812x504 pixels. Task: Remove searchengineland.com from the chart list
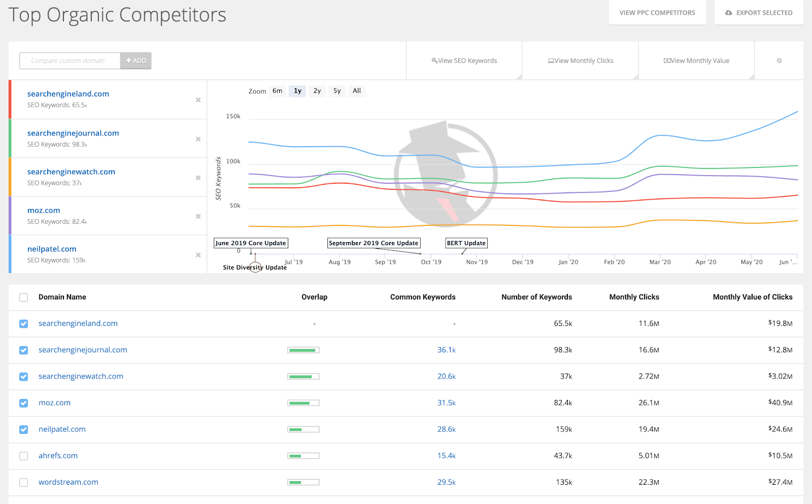[198, 100]
